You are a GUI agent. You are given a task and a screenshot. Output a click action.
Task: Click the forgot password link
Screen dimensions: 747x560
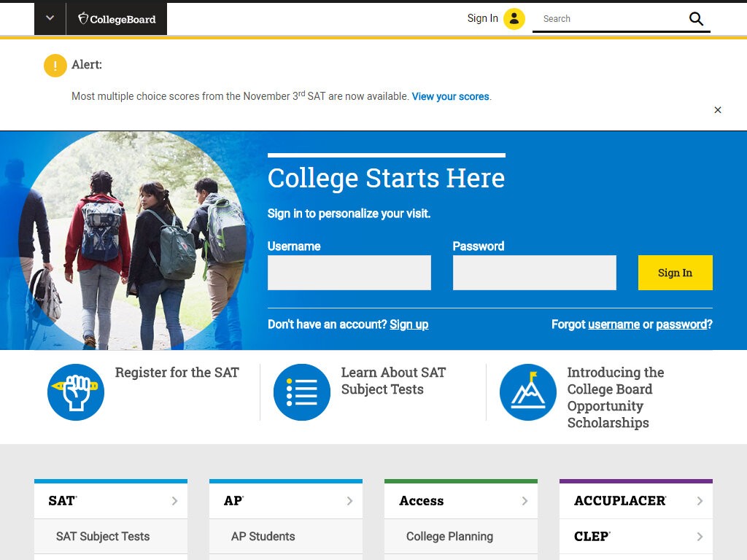[681, 324]
